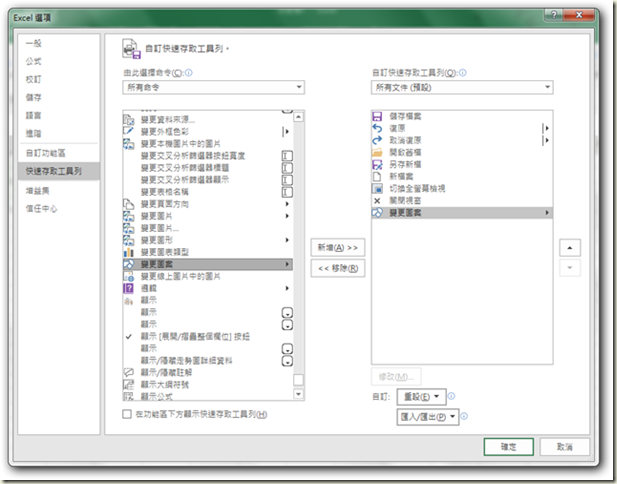The image size is (617, 484).
Task: Click the 變更本機圖片中的圖片 icon
Action: coord(129,144)
